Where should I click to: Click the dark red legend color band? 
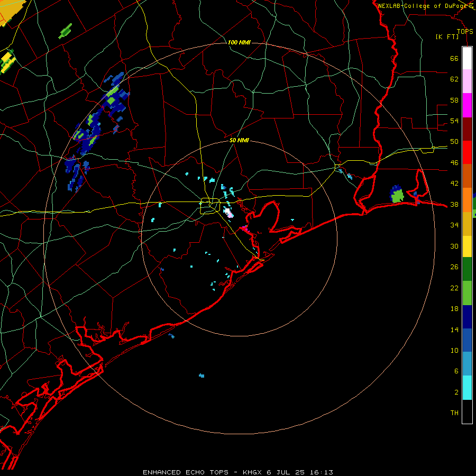tap(467, 129)
